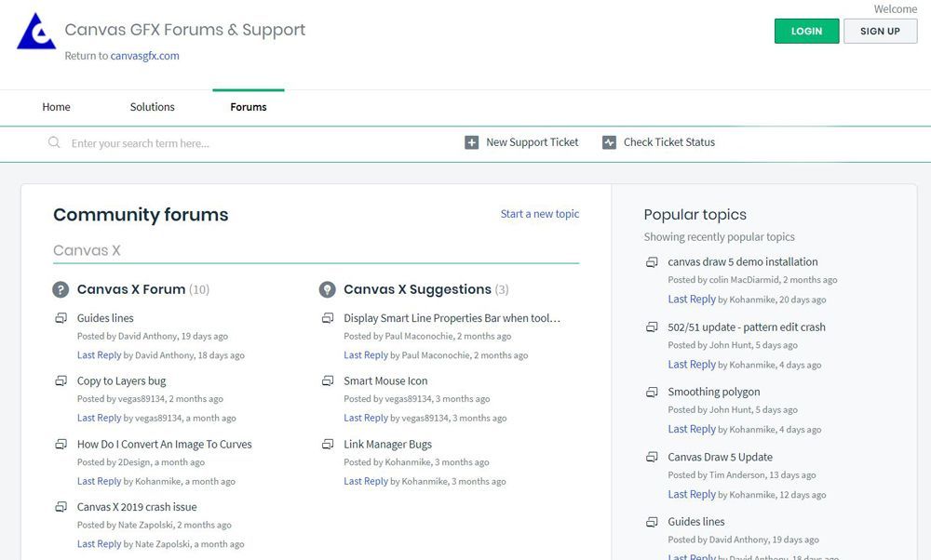Image resolution: width=931 pixels, height=560 pixels.
Task: Click the green LOGIN button
Action: tap(806, 31)
